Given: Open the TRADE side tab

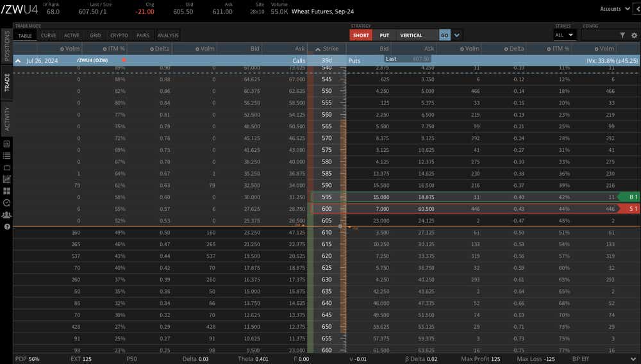Looking at the screenshot, I should [6, 82].
